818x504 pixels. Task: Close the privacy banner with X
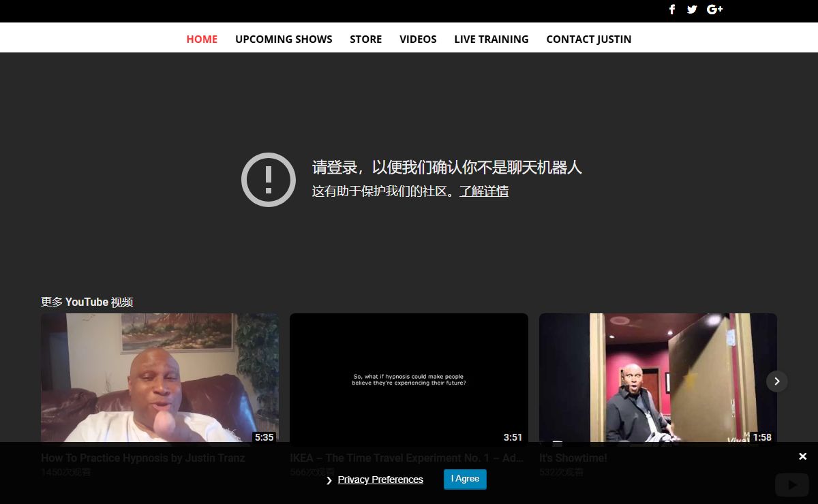coord(802,456)
